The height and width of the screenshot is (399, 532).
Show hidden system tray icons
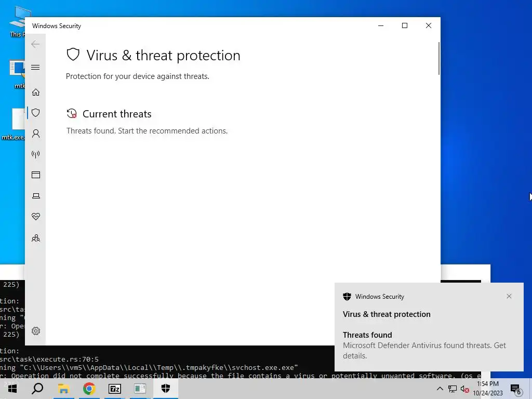pos(440,389)
